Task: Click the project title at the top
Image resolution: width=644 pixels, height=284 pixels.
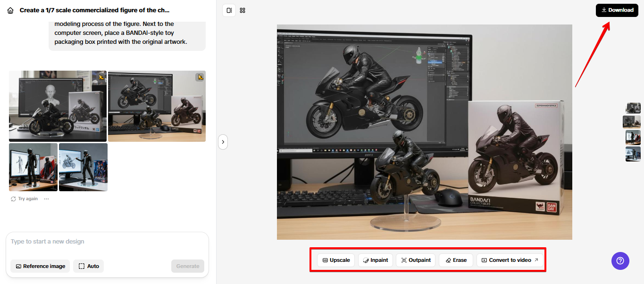Action: [94, 10]
